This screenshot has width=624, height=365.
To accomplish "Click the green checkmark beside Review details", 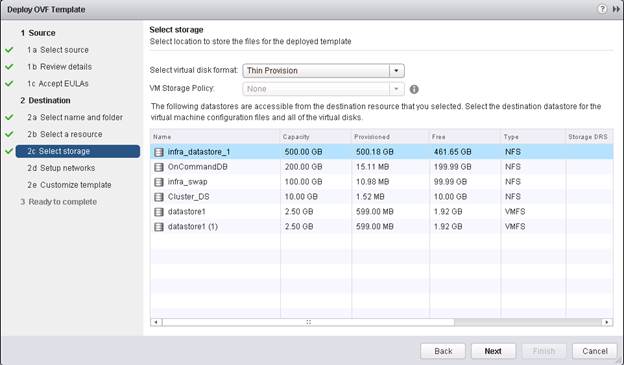I will 9,66.
